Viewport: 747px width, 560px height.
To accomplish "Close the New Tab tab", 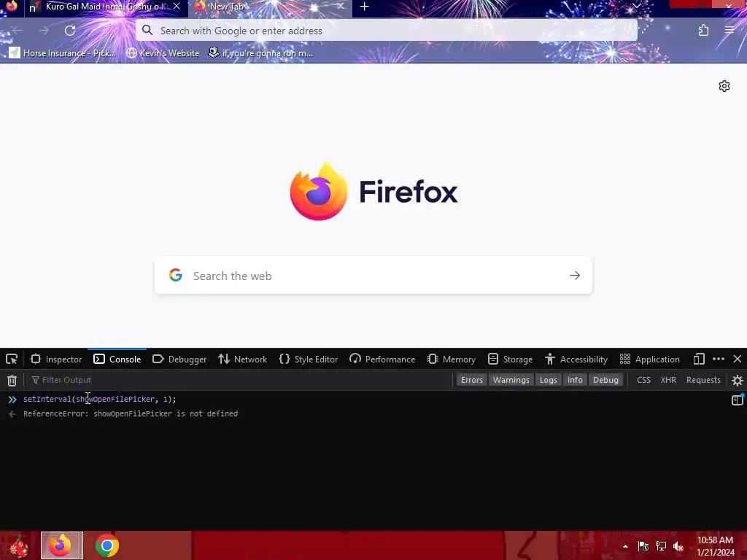I will tap(341, 6).
